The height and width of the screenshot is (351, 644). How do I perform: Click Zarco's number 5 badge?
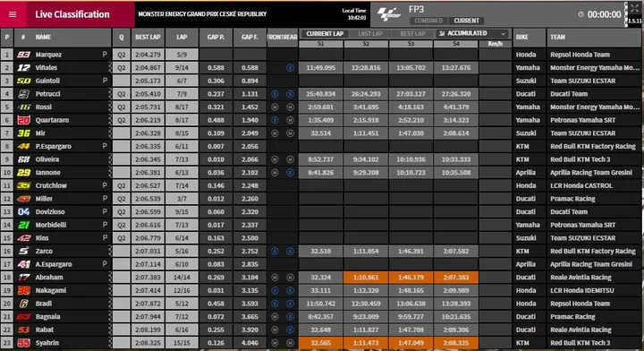click(x=23, y=251)
